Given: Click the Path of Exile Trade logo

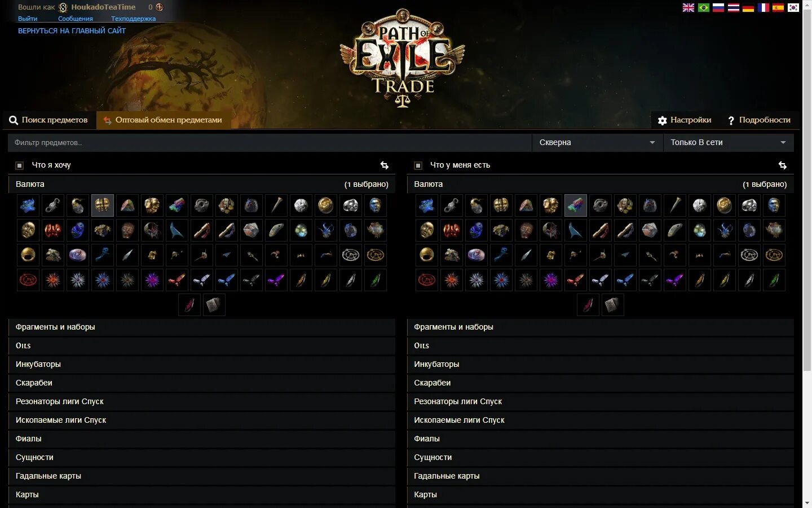Looking at the screenshot, I should (402, 58).
